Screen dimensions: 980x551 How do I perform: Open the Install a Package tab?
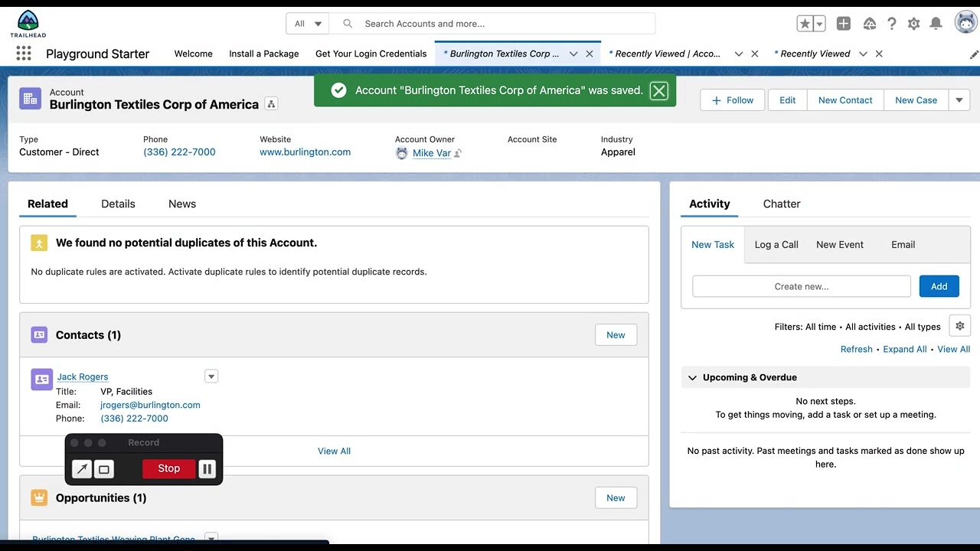[264, 54]
